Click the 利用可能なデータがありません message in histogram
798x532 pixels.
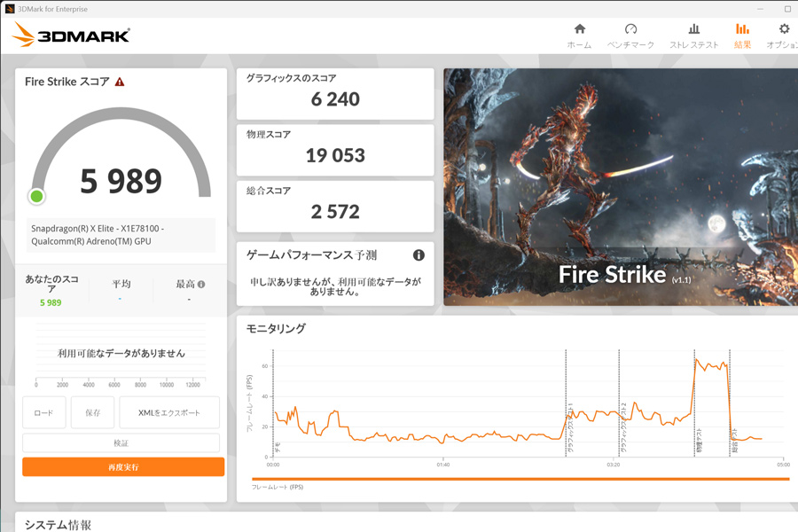tap(121, 353)
